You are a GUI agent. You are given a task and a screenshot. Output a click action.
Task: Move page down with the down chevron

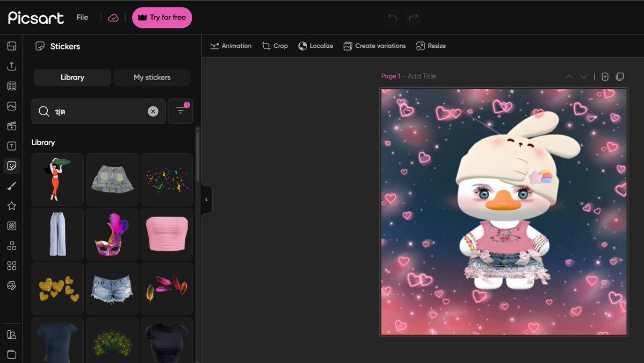pyautogui.click(x=584, y=76)
